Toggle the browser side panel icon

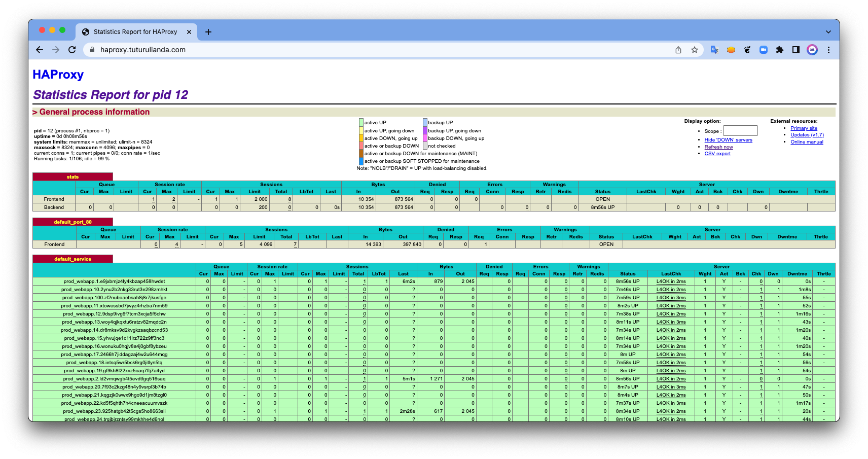(796, 50)
